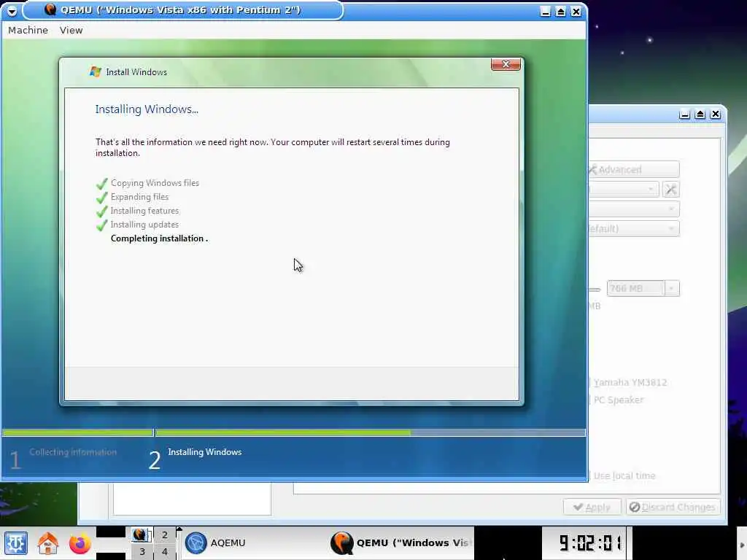This screenshot has width=747, height=560.
Task: Close the Install Windows dialog
Action: 506,64
